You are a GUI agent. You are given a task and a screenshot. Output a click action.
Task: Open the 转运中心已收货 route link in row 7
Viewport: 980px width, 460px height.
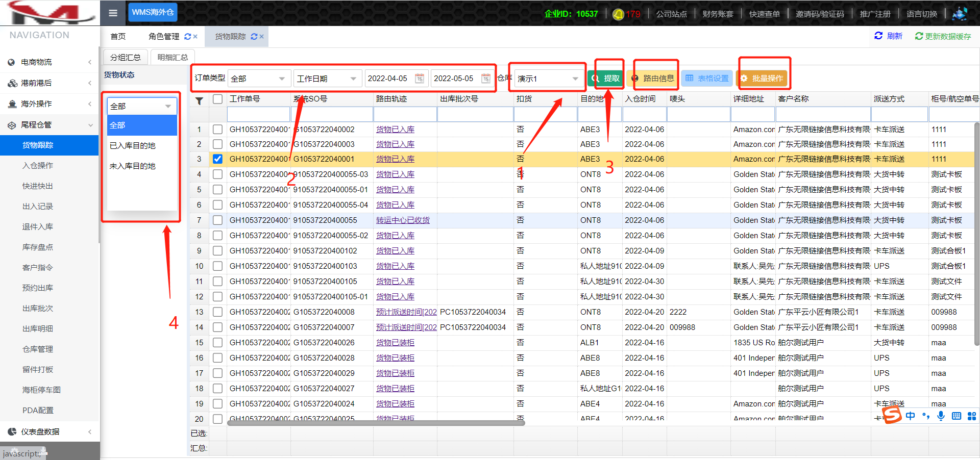[x=403, y=220]
